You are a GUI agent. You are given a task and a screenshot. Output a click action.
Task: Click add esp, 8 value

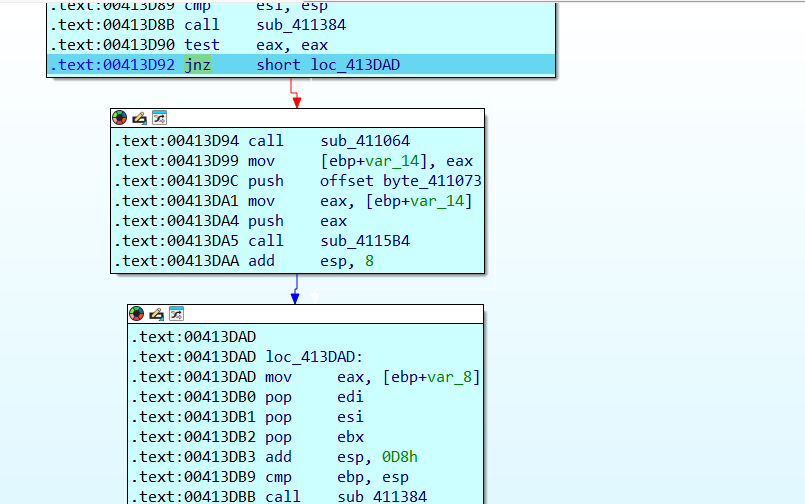tap(369, 261)
